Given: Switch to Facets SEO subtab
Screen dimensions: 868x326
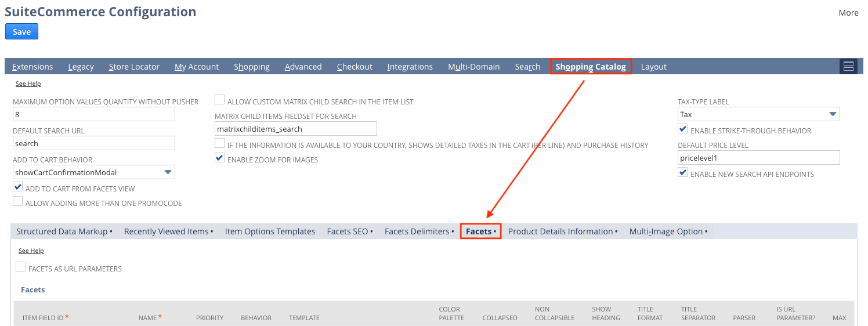Looking at the screenshot, I should point(350,231).
